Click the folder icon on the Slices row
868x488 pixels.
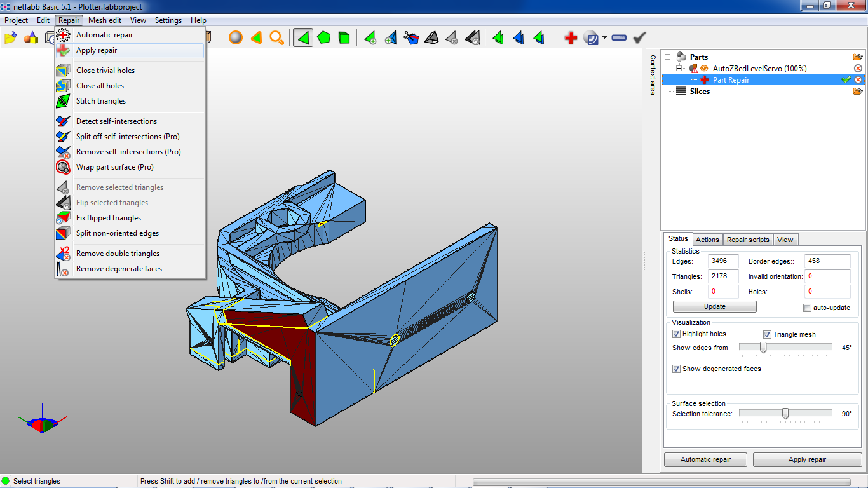858,91
